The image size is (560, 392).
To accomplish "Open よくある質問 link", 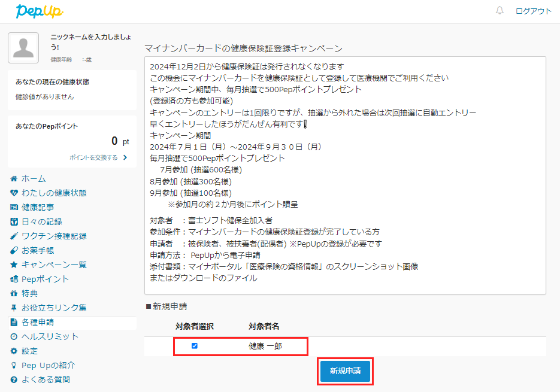I will [x=46, y=379].
